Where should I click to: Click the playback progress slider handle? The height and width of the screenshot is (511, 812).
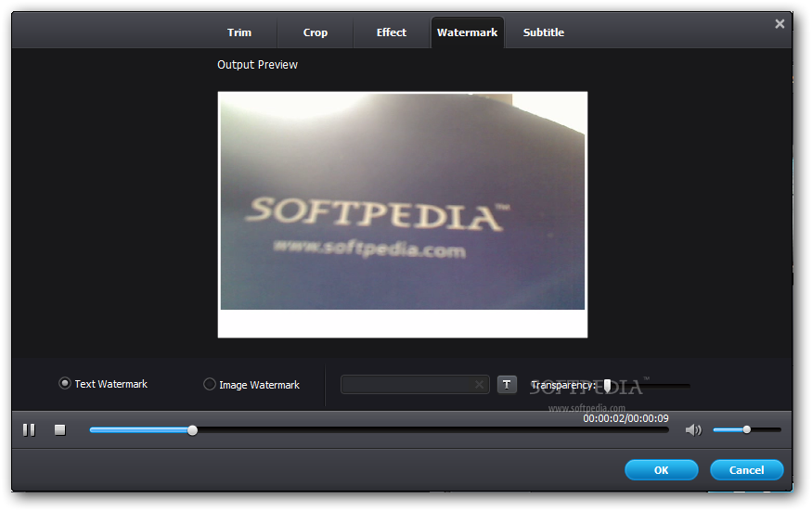[x=192, y=430]
